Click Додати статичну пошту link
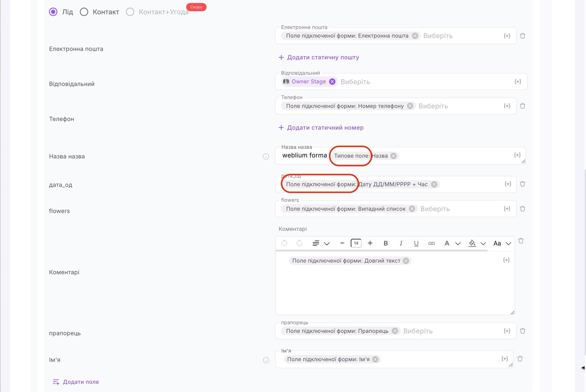 point(319,57)
